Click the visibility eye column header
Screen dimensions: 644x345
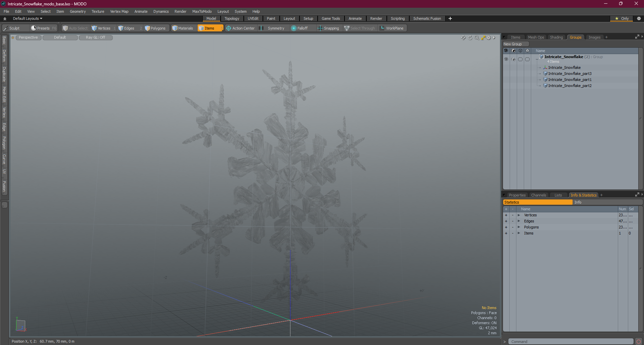506,51
